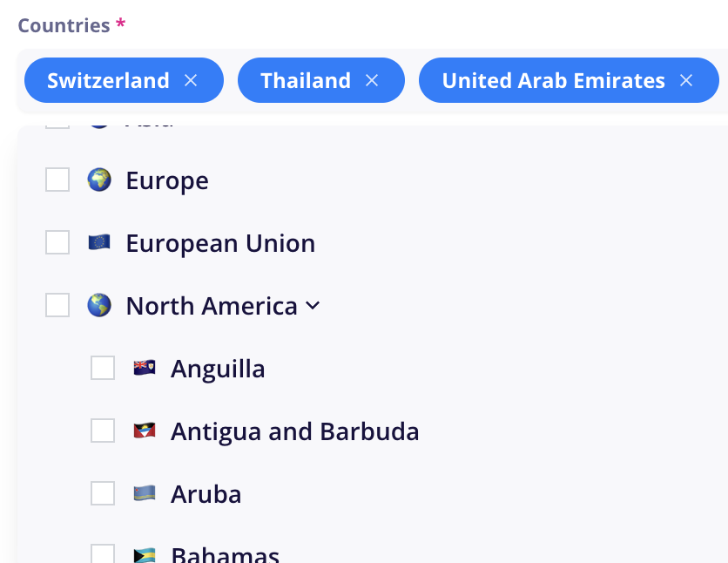Click the Europe globe icon
The width and height of the screenshot is (728, 563).
[x=99, y=180]
